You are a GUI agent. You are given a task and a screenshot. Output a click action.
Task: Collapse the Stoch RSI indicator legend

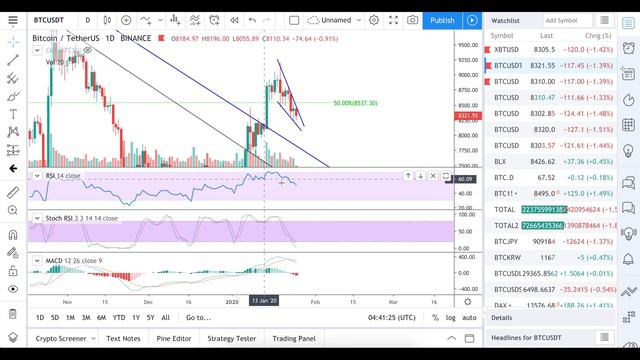click(37, 218)
